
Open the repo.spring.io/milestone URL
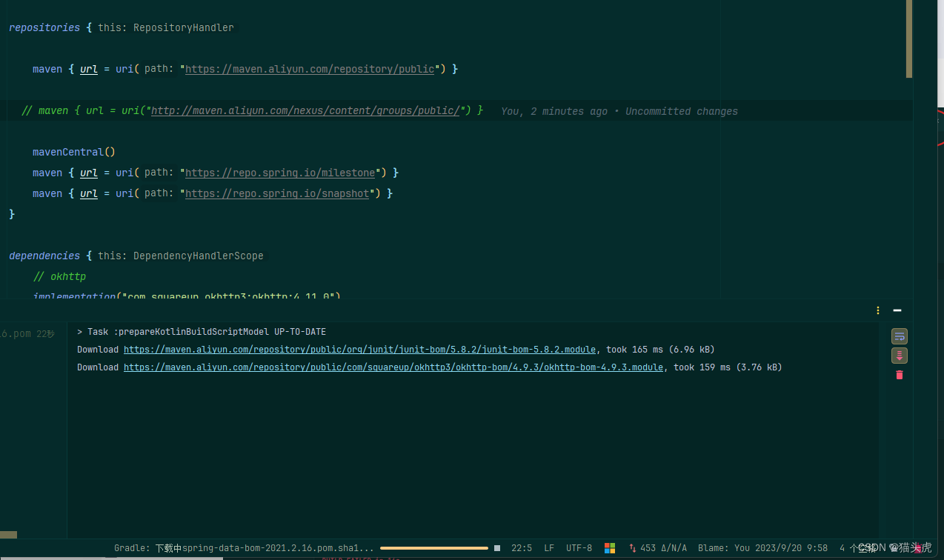279,173
